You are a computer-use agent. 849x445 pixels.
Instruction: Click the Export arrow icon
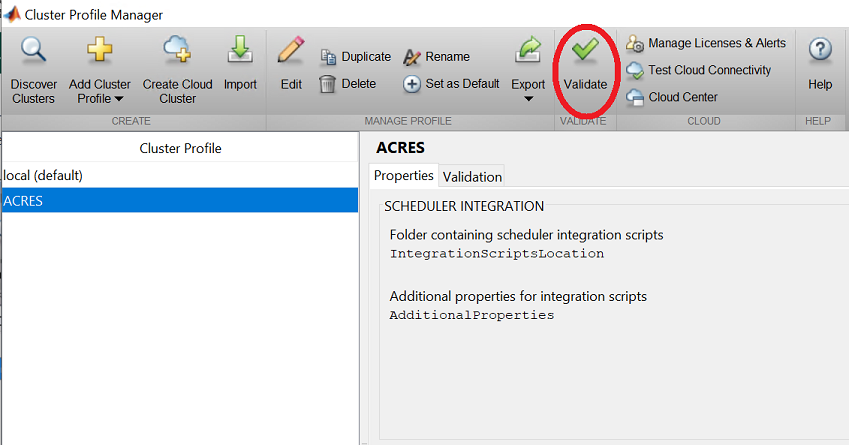pos(528,50)
